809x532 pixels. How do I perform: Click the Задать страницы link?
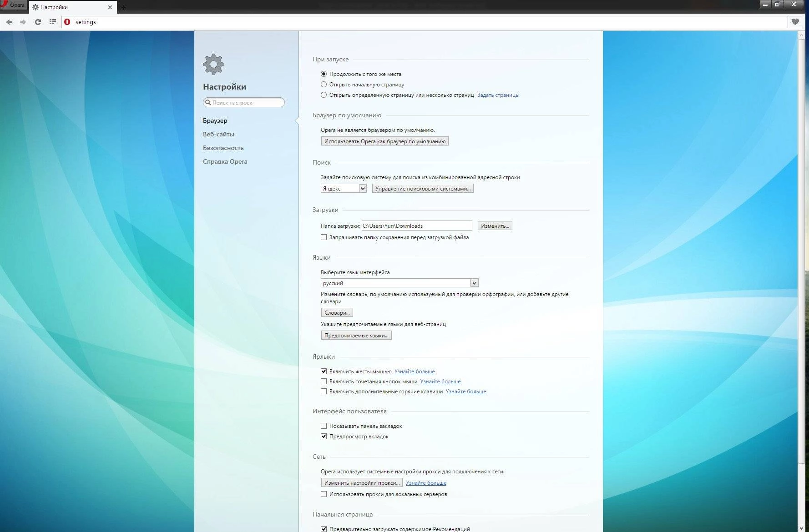point(498,95)
